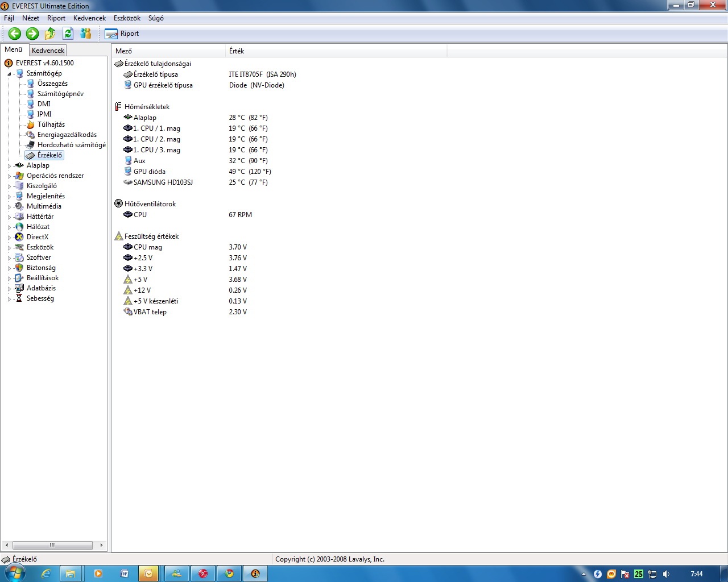Click the tree panel scroll left arrow
This screenshot has height=582, width=728.
tap(6, 545)
